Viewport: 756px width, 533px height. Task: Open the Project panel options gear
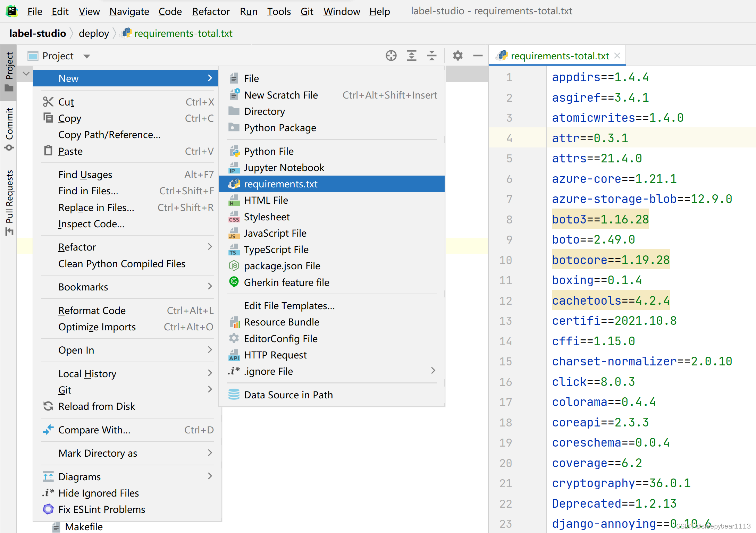[457, 56]
